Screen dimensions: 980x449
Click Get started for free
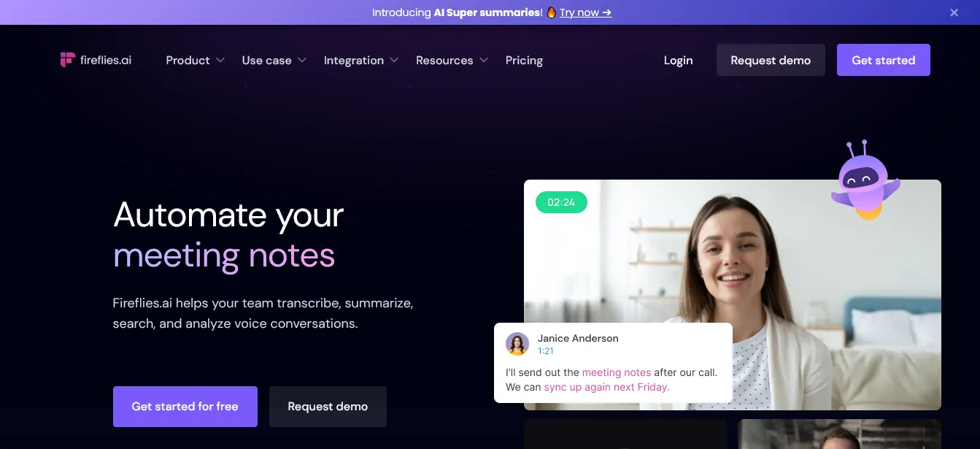point(185,406)
